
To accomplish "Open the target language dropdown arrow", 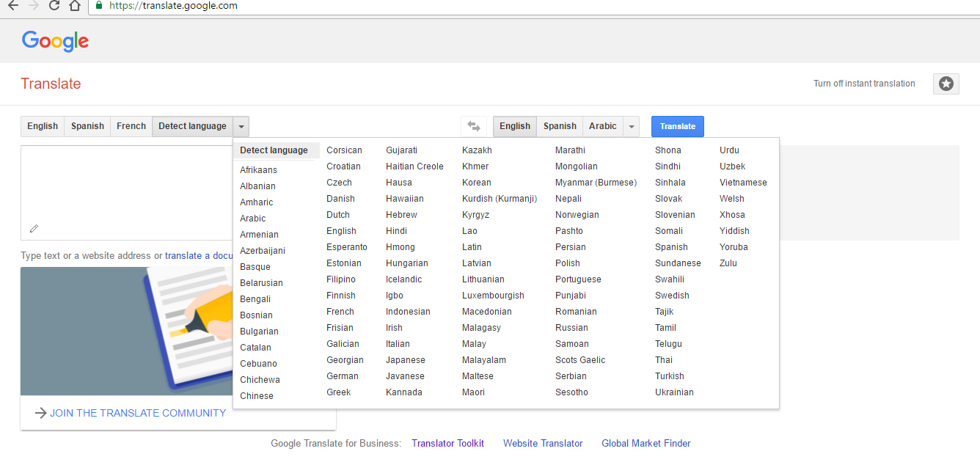I will pyautogui.click(x=632, y=126).
